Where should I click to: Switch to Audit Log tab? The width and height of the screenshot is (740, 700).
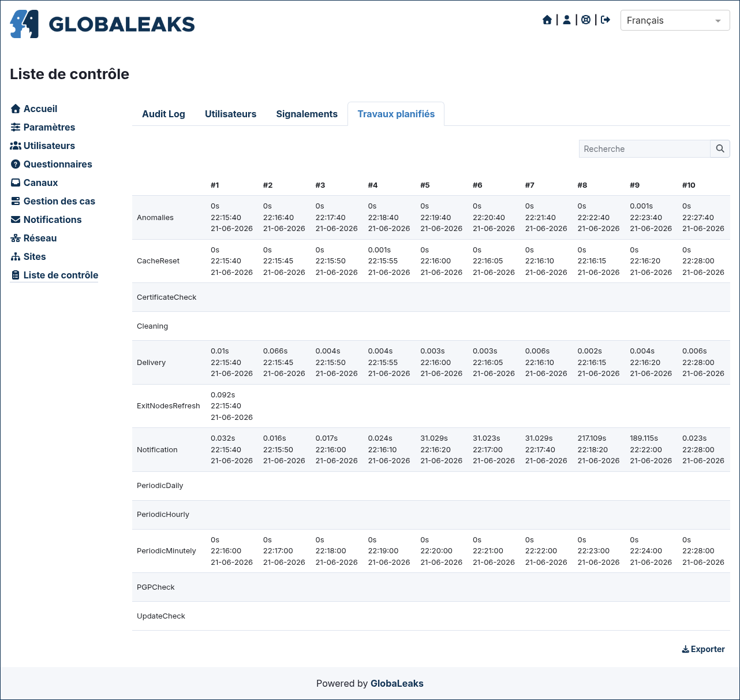pos(163,114)
